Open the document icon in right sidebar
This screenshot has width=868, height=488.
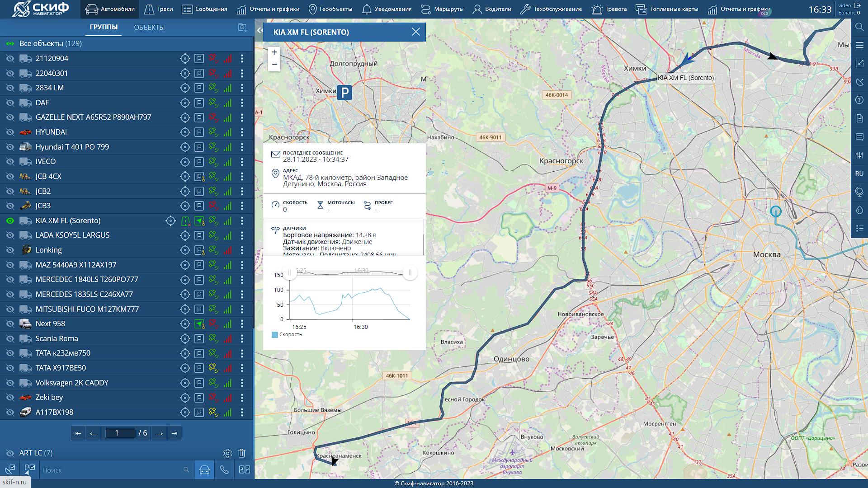pyautogui.click(x=859, y=118)
